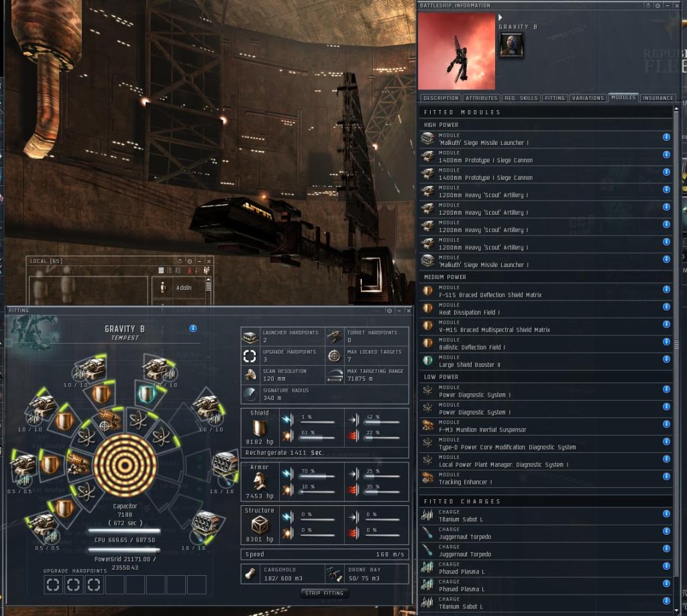The width and height of the screenshot is (687, 616).
Task: Click the Structure cube icon in Fitting
Action: click(260, 525)
